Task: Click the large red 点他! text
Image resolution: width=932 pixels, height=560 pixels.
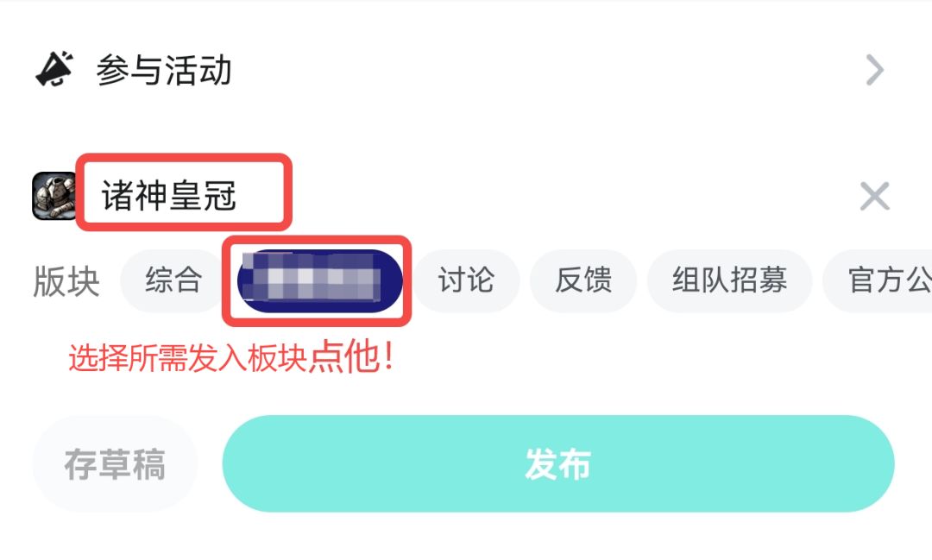Action: [352, 356]
